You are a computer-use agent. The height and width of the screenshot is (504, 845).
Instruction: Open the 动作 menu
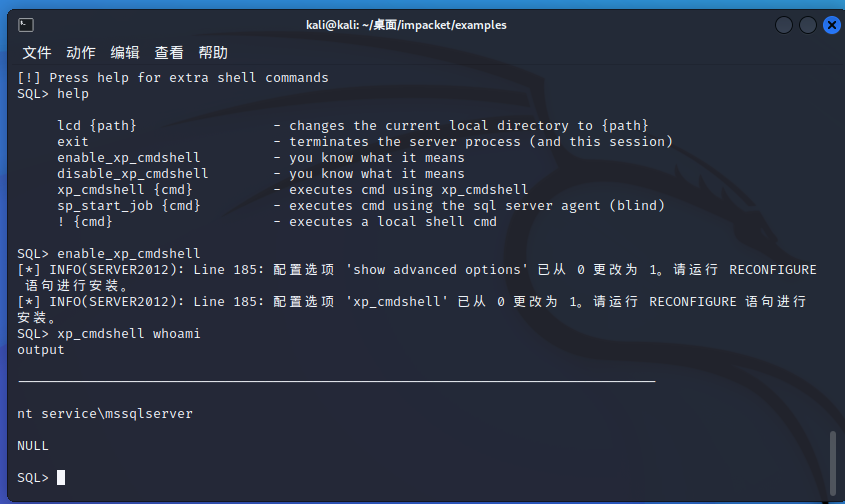(x=81, y=53)
